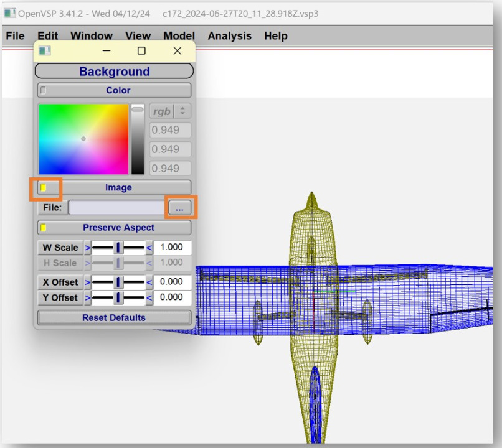The height and width of the screenshot is (448, 502).
Task: Click the X Offset slider track
Action: 118,282
